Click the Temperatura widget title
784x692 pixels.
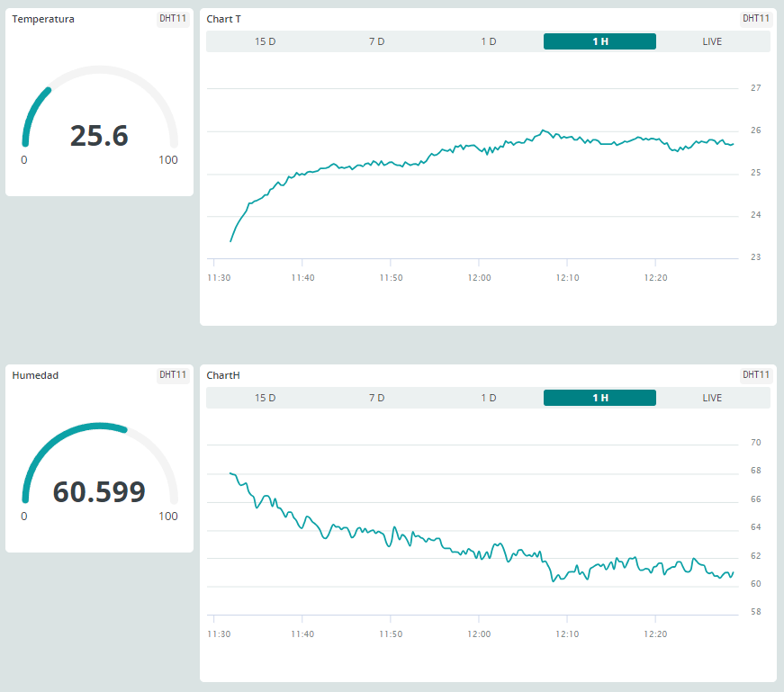point(43,19)
